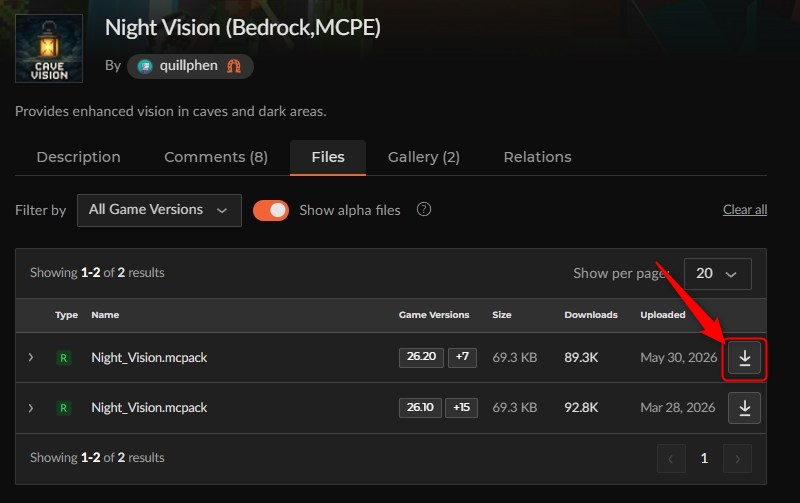The height and width of the screenshot is (503, 800).
Task: Click the 26.10 game version tag
Action: click(420, 408)
